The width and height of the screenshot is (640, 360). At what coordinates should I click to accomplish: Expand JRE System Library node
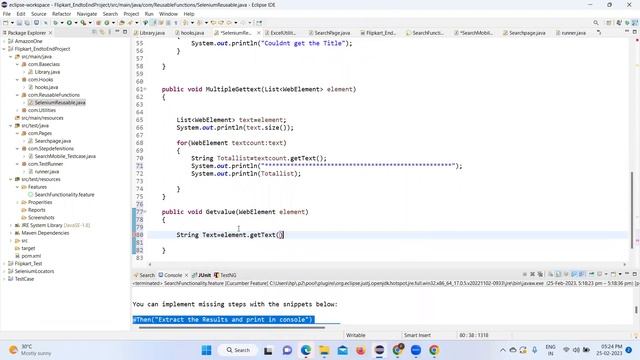pyautogui.click(x=11, y=225)
